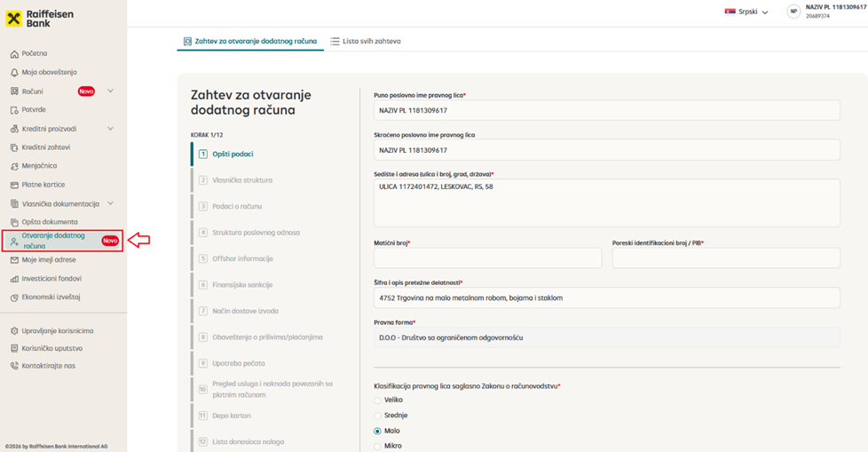
Task: Click the phone icon for Kontaktirajte nas
Action: [x=14, y=366]
